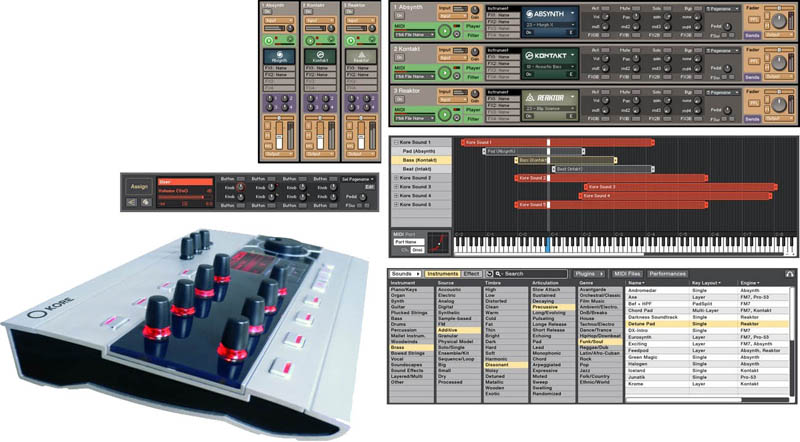Viewport: 800px width, 442px height.
Task: Select the Bass (Kontakt) row in mapping list
Action: [x=421, y=160]
